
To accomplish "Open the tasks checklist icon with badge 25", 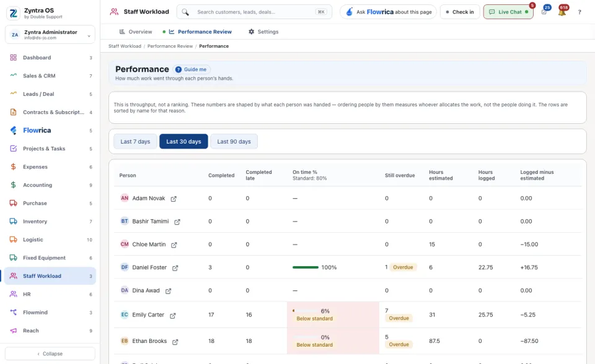I will pyautogui.click(x=544, y=12).
